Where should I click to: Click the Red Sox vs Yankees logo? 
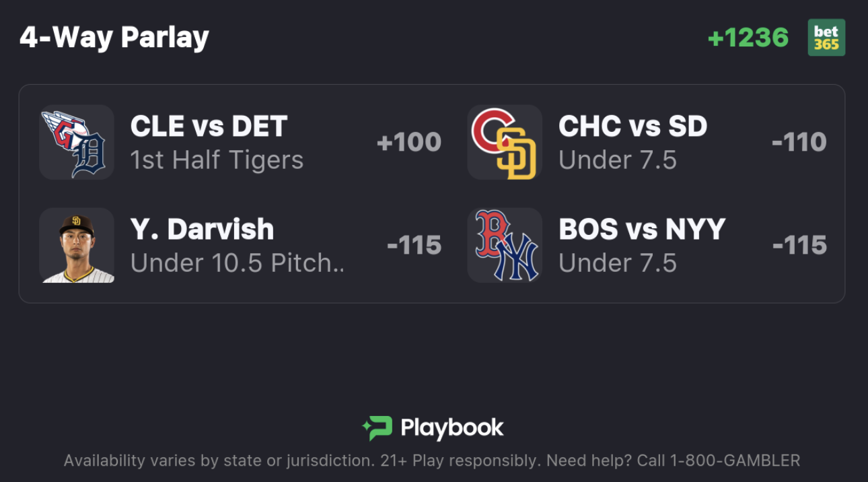[x=505, y=245]
